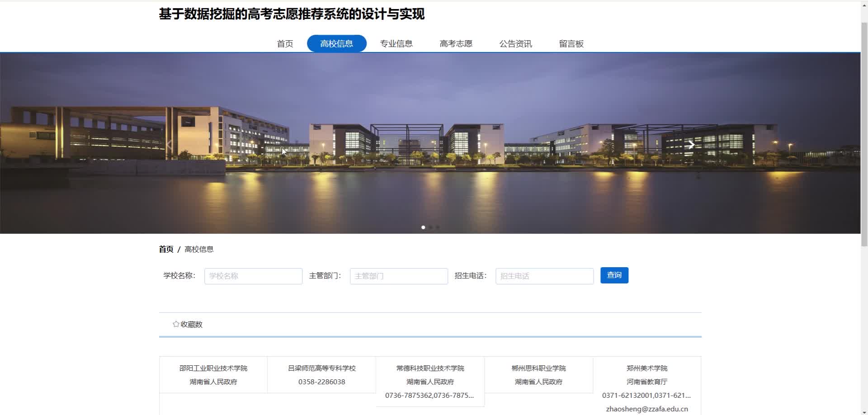The height and width of the screenshot is (415, 868).
Task: Click inside the 学校名称 input field
Action: [x=253, y=276]
